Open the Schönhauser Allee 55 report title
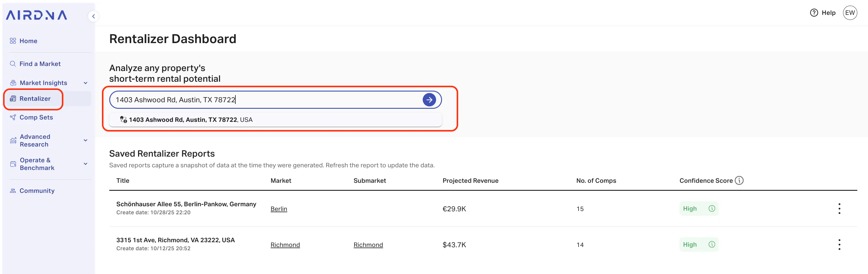The height and width of the screenshot is (274, 868). [186, 204]
